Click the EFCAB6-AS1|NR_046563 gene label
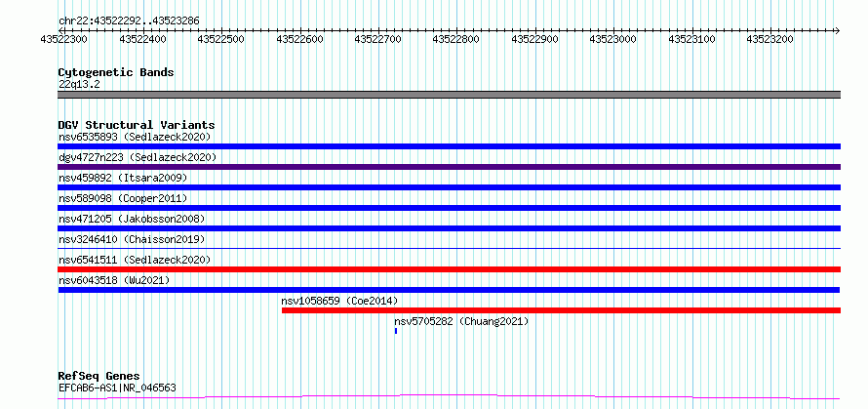 (x=117, y=388)
